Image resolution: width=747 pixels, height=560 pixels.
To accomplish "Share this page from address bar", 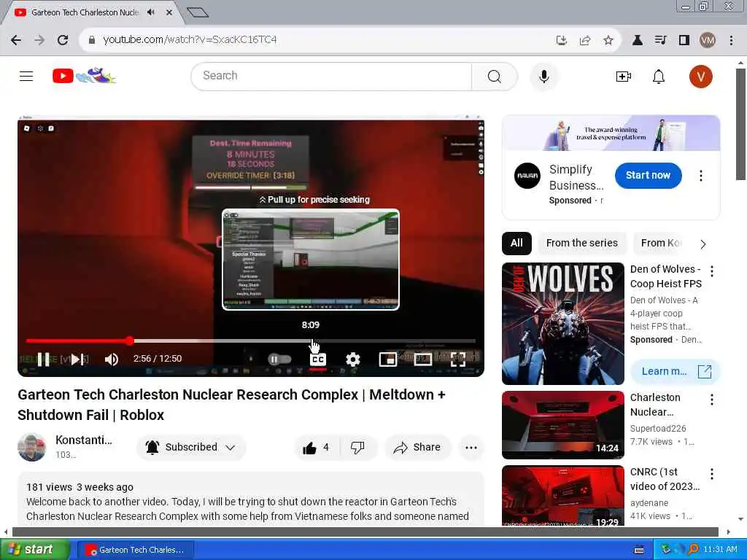I will point(585,41).
